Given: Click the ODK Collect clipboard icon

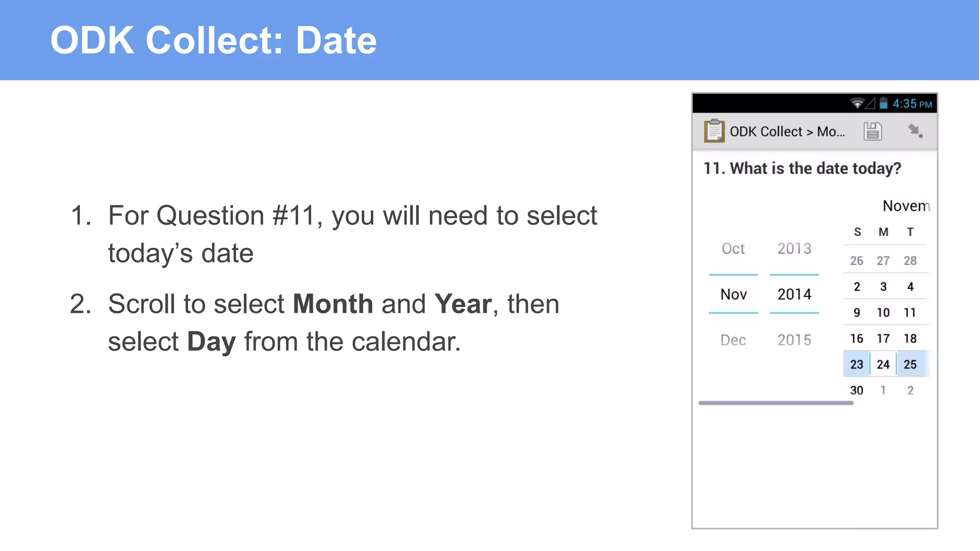Looking at the screenshot, I should point(714,131).
